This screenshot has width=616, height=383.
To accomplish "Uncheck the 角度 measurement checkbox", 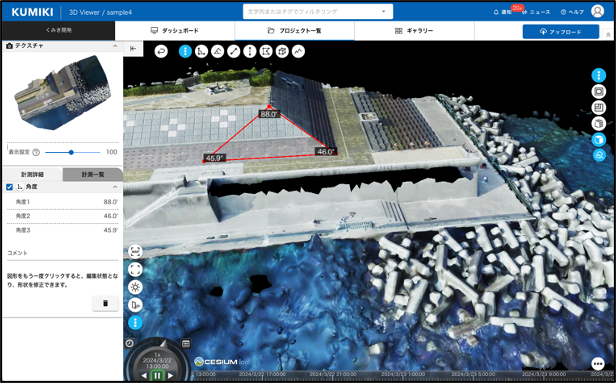I will click(9, 187).
